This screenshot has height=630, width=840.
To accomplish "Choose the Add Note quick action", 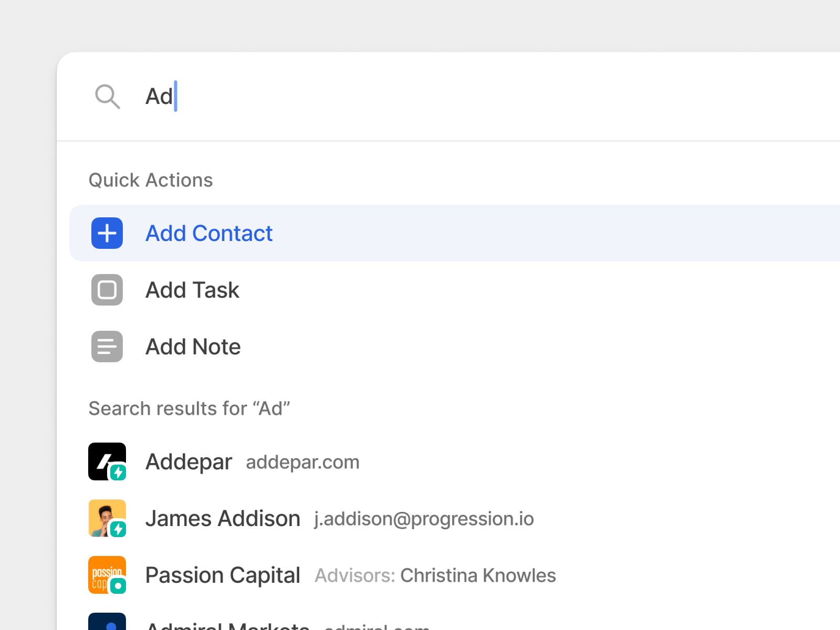I will [455, 346].
